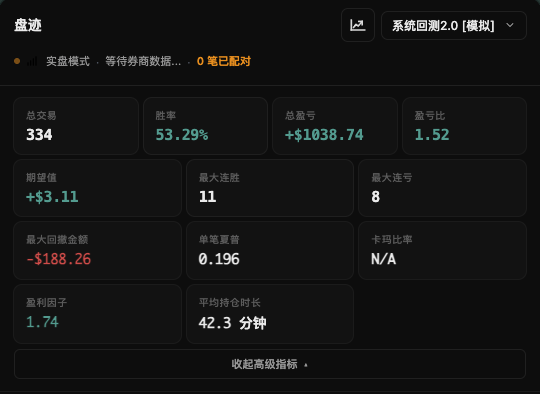Click the 实盘模式 status label
The image size is (540, 394).
pos(68,61)
